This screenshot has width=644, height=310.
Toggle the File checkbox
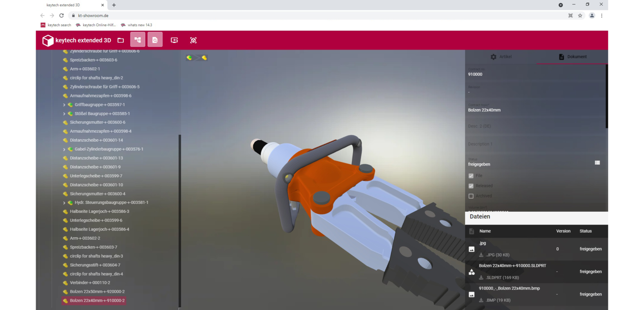click(471, 176)
